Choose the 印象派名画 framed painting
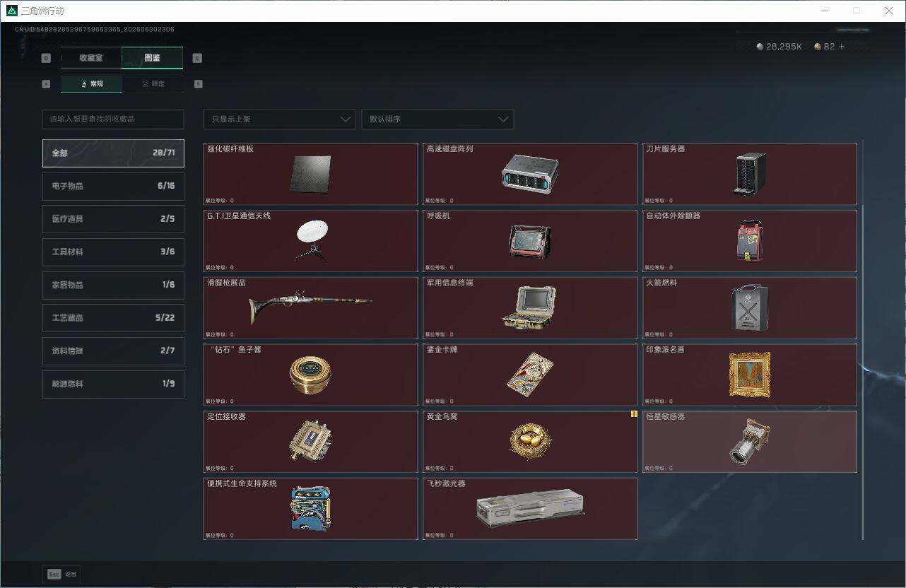This screenshot has height=588, width=906. tap(750, 375)
